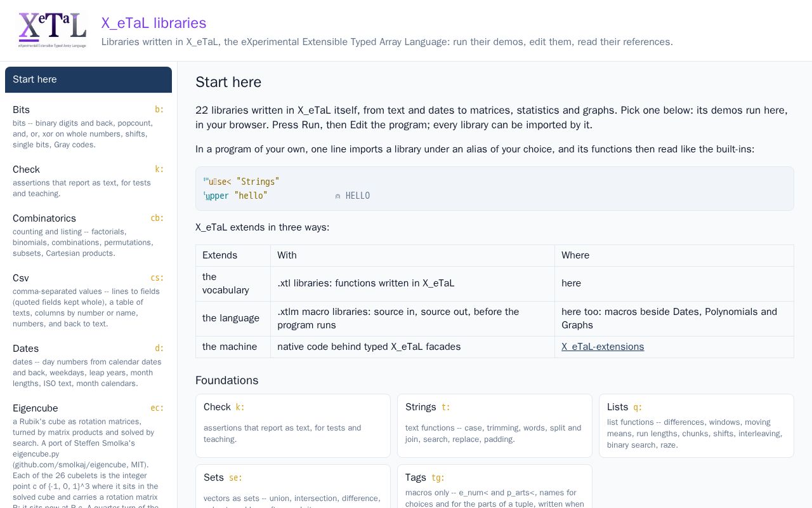Click the HELLO result comment in the code block
The width and height of the screenshot is (812, 508).
353,196
